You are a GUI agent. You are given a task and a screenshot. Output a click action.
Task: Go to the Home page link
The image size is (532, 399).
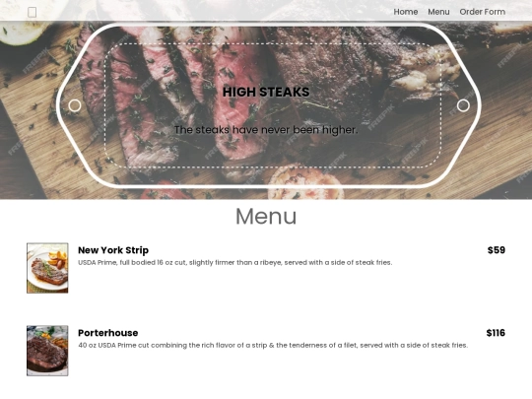click(406, 12)
